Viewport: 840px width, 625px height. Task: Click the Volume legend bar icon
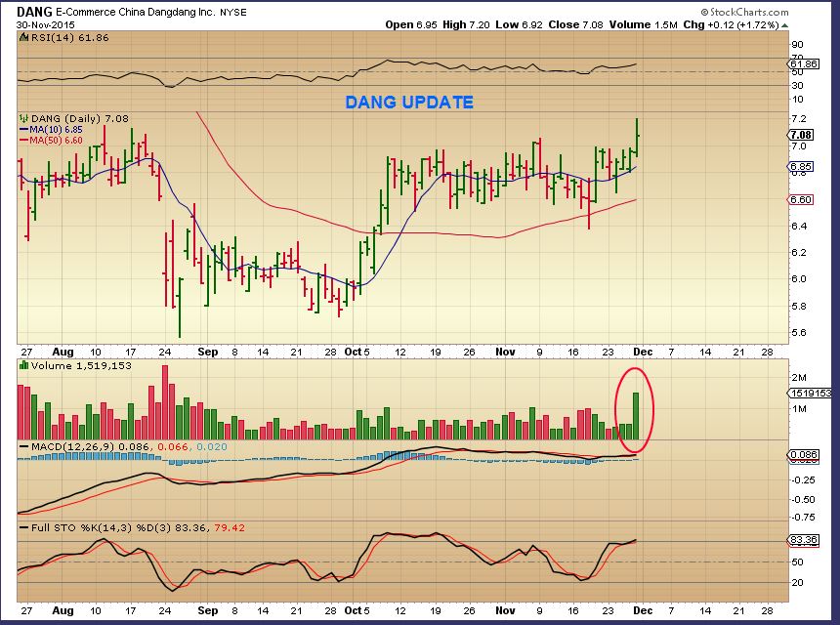click(x=24, y=365)
